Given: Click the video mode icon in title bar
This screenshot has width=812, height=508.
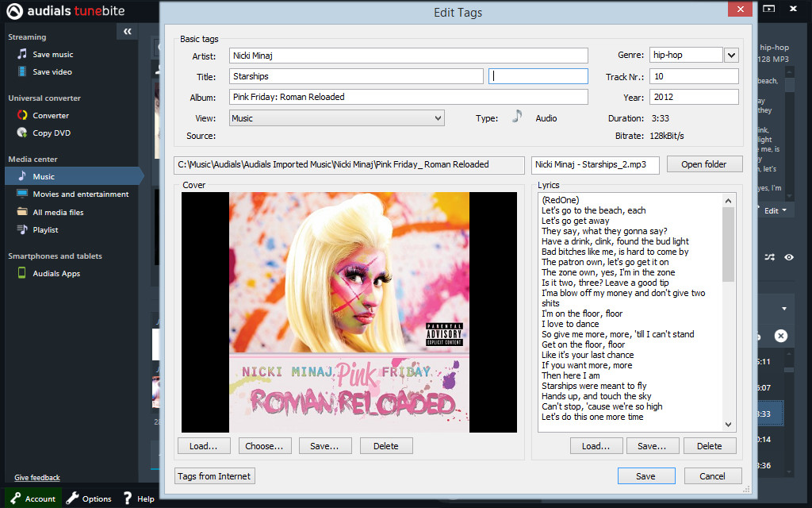Looking at the screenshot, I should [769, 9].
